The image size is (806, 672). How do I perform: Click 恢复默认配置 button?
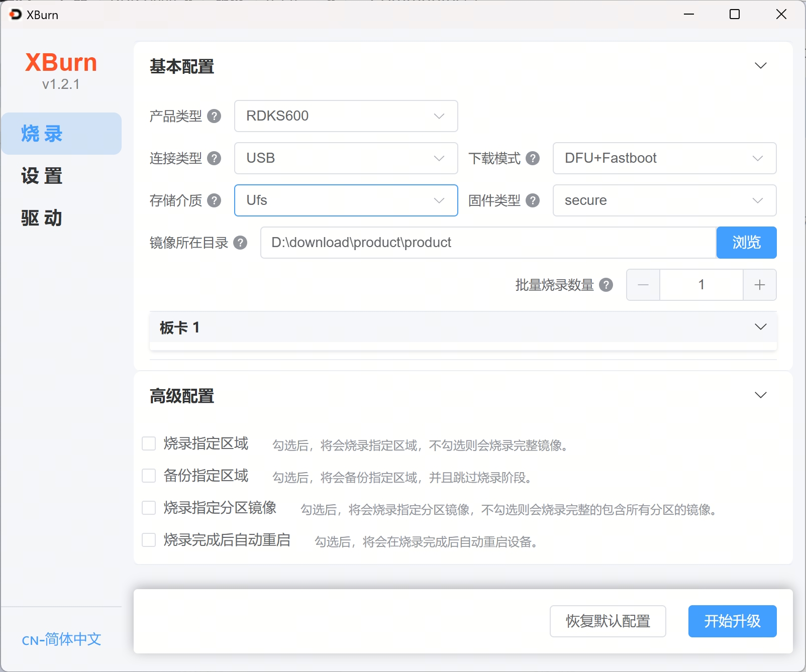[x=608, y=621]
